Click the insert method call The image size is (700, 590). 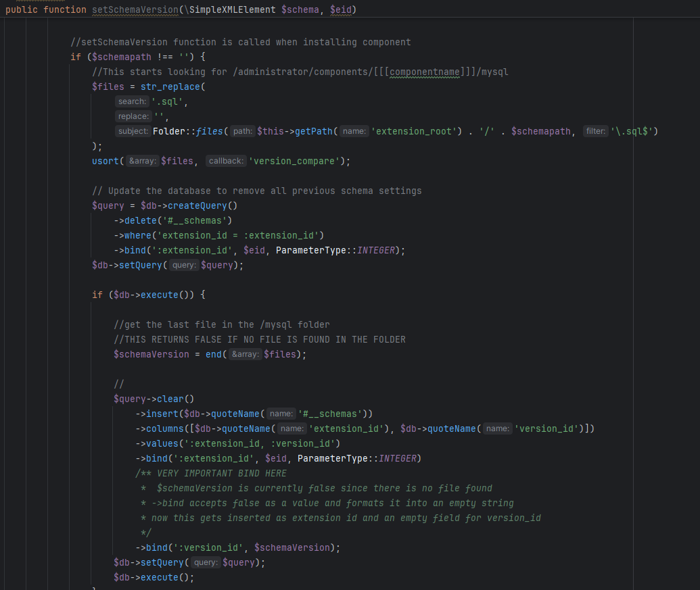(x=162, y=414)
